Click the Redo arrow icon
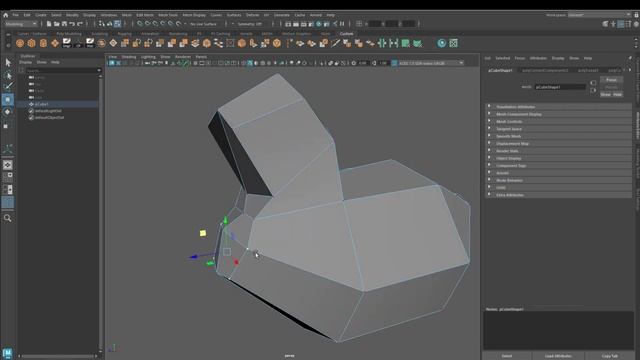Image resolution: width=640 pixels, height=360 pixels. 80,24
